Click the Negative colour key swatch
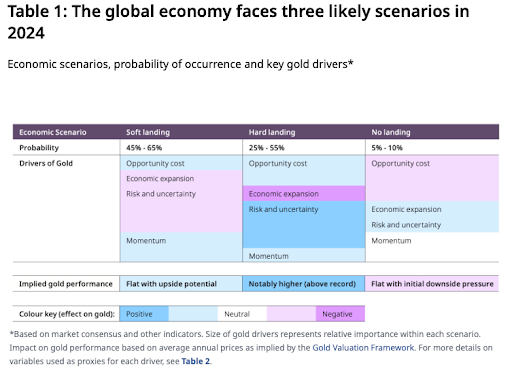 coord(340,314)
